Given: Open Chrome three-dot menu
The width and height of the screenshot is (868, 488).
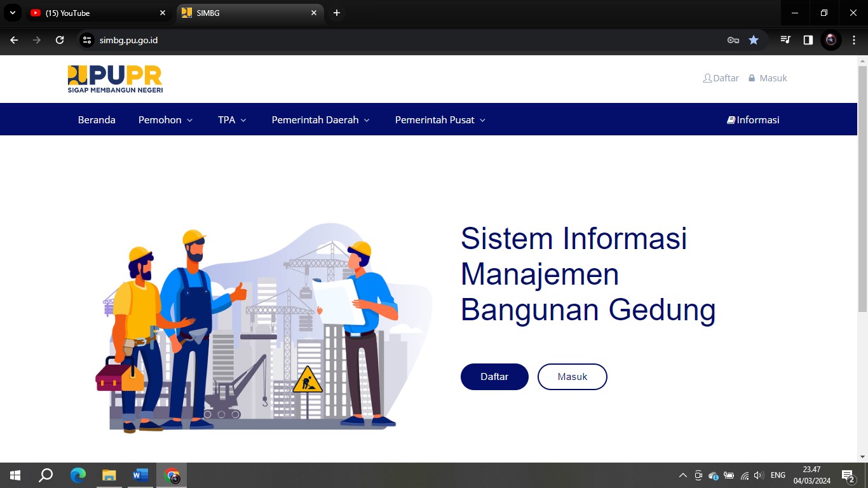Looking at the screenshot, I should [854, 40].
